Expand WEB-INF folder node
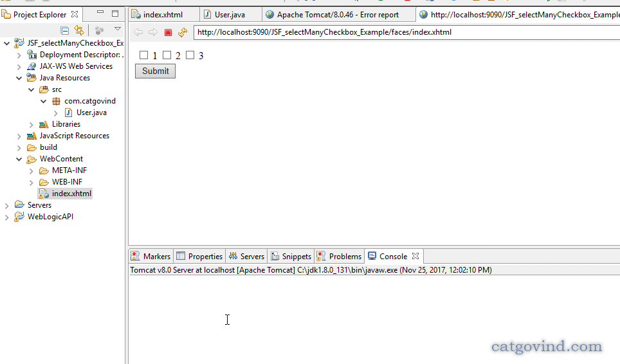The image size is (620, 364). pos(32,183)
